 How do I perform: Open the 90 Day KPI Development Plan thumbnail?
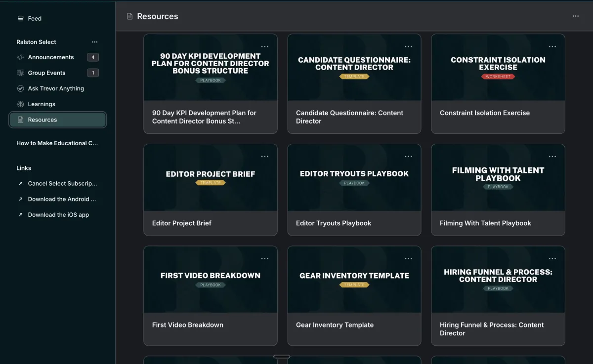point(211,68)
